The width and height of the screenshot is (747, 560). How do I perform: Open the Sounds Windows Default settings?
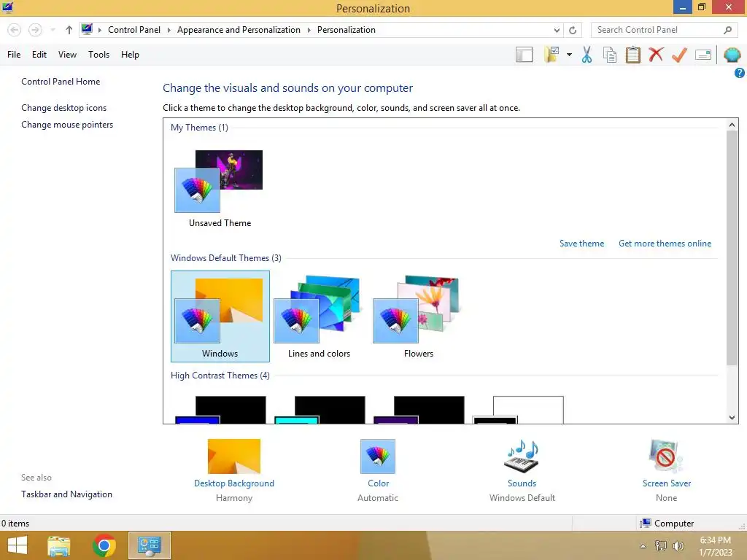522,470
